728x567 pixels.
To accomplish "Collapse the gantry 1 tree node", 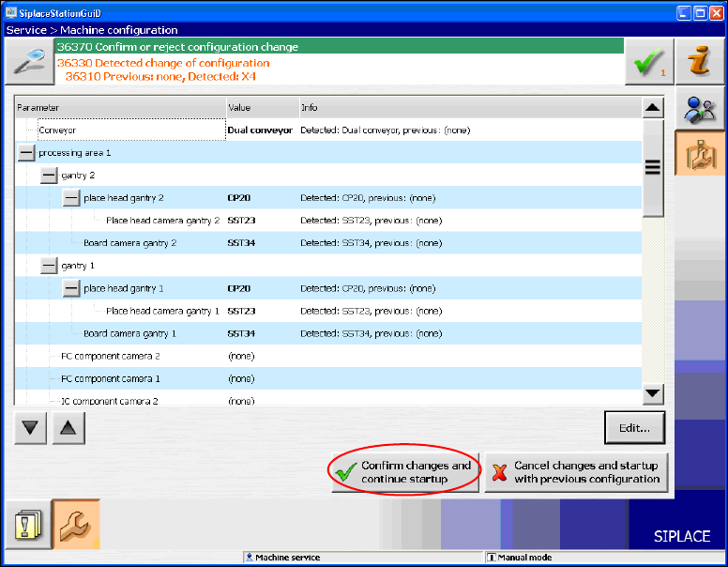I will 49,266.
